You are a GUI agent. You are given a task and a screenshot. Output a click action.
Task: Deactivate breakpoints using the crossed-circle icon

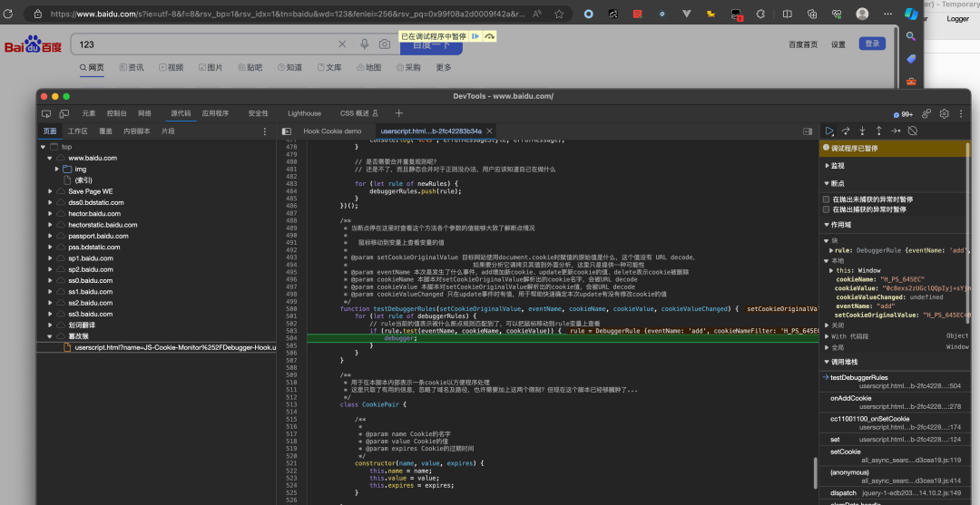pyautogui.click(x=913, y=131)
